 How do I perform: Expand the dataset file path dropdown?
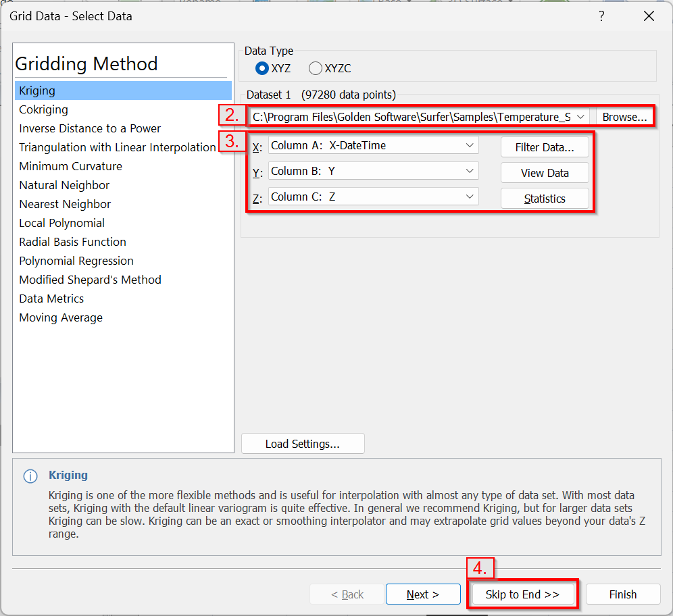click(x=580, y=117)
